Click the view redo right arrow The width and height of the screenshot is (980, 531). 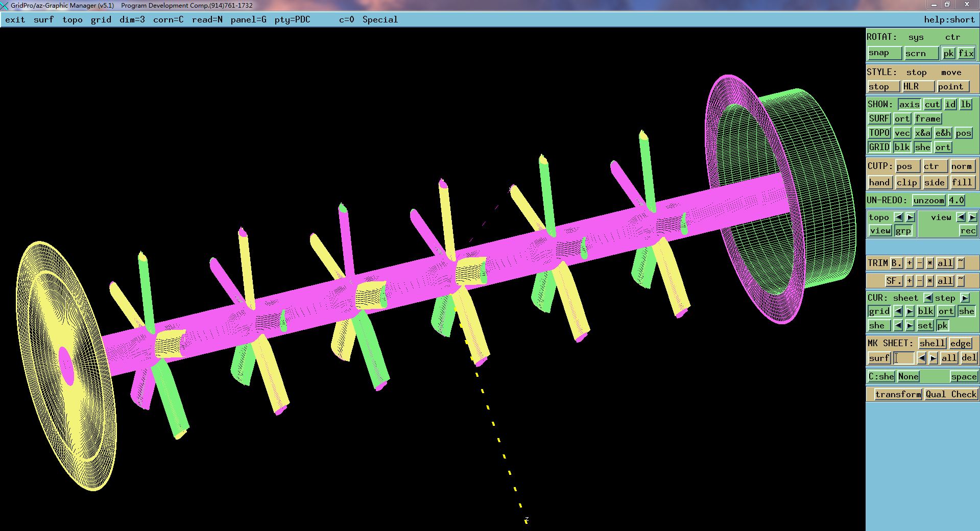pyautogui.click(x=972, y=217)
